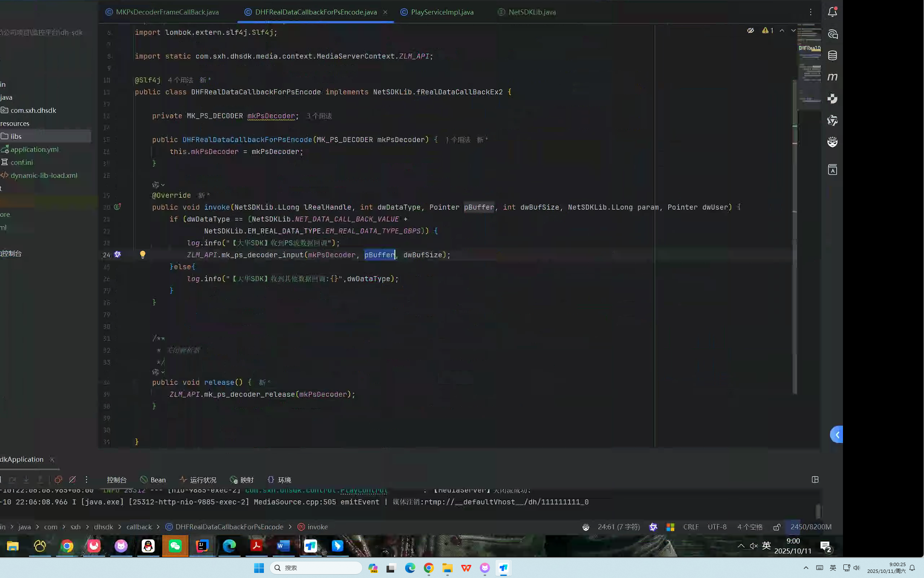The height and width of the screenshot is (578, 924).
Task: Click the run panel layout settings icon
Action: point(815,480)
